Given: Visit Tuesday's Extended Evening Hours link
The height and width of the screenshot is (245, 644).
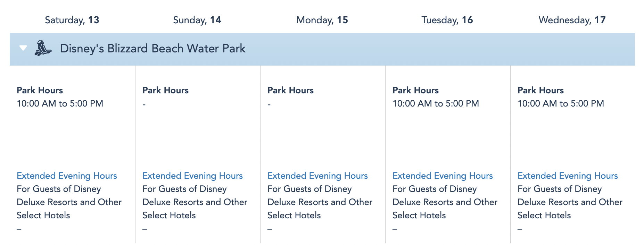Looking at the screenshot, I should [443, 176].
